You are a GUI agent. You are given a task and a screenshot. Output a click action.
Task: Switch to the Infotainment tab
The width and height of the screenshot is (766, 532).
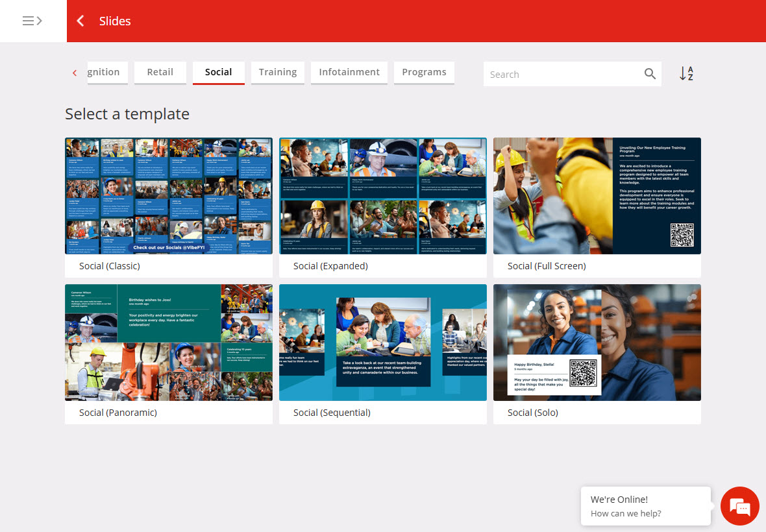click(349, 72)
